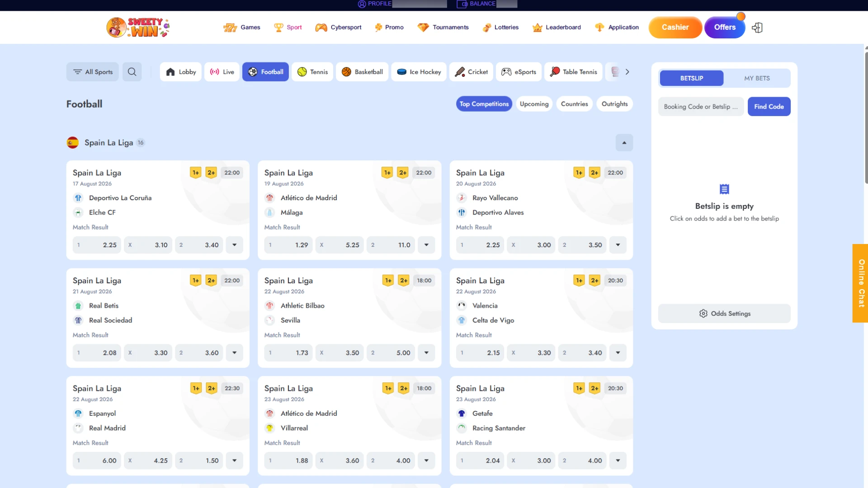Expand markets for Real Betis vs Real Sociedad

[x=234, y=353]
